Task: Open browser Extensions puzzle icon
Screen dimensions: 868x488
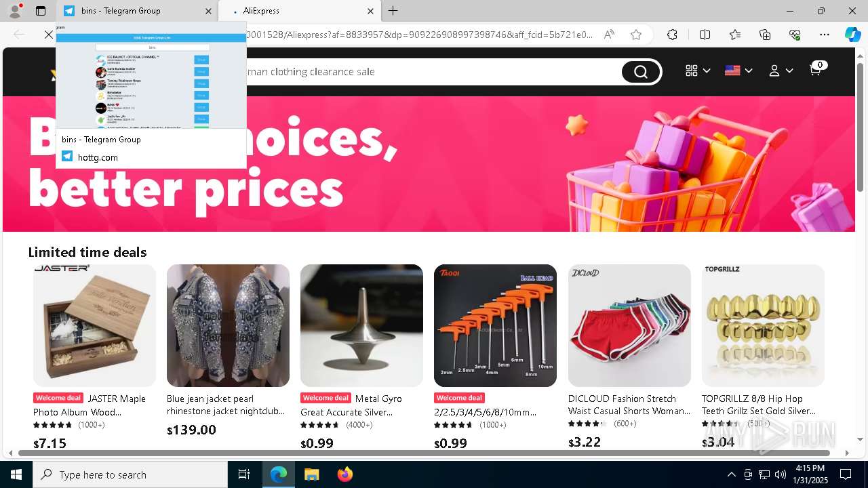Action: tap(672, 35)
